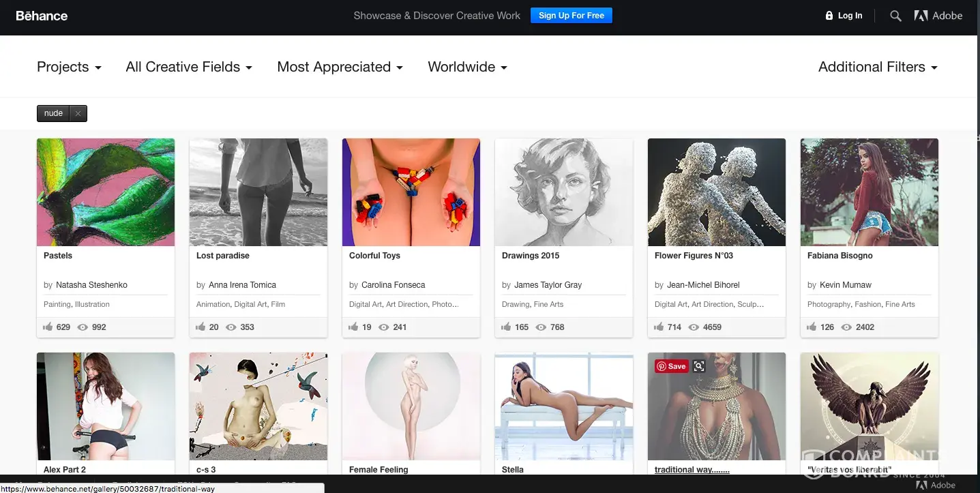Open the winged statue thumbnail

pos(870,406)
